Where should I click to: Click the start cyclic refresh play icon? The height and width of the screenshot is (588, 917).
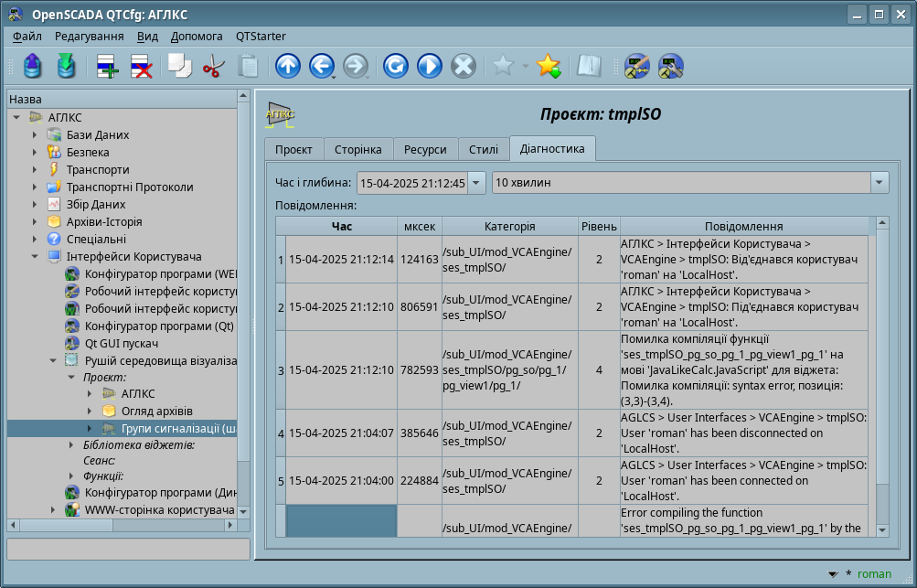click(429, 66)
